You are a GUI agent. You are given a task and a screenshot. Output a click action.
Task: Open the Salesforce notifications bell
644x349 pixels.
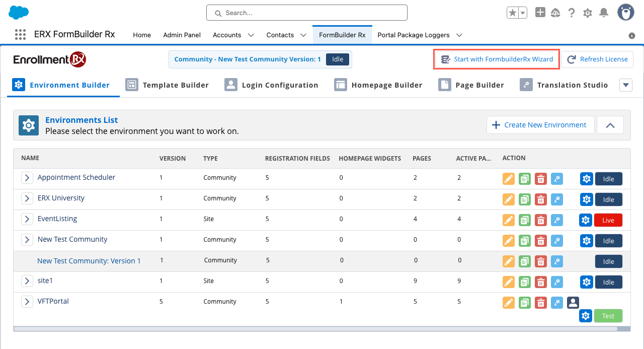pos(604,13)
